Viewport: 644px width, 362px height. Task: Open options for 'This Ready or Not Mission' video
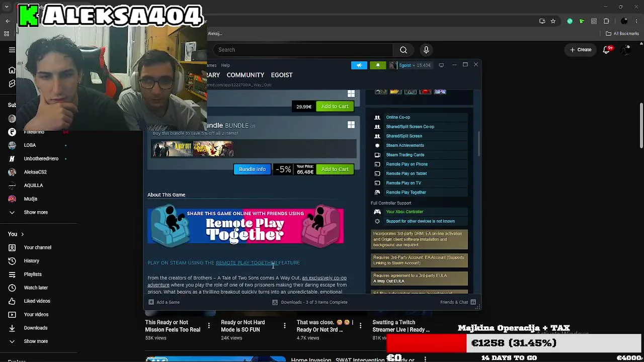[x=209, y=326]
